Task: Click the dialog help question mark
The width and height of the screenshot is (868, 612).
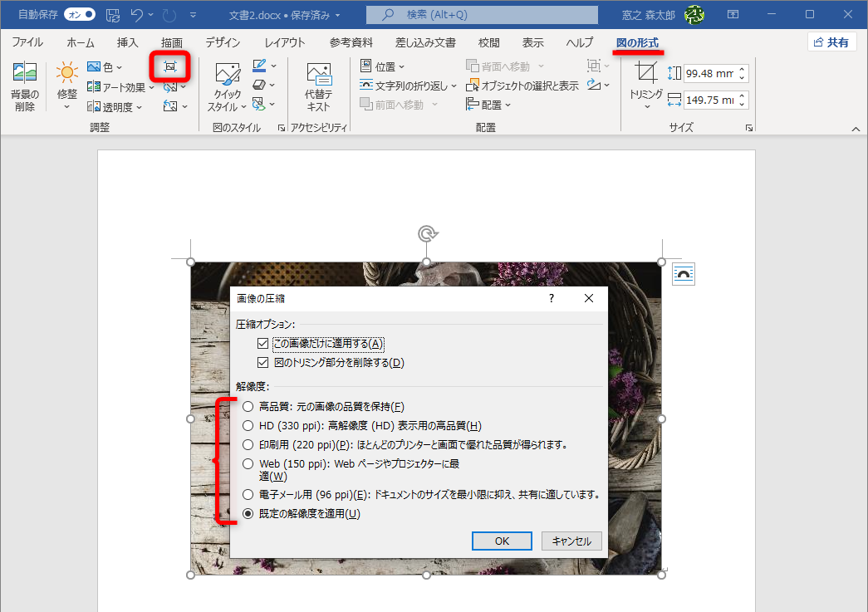Action: click(551, 298)
